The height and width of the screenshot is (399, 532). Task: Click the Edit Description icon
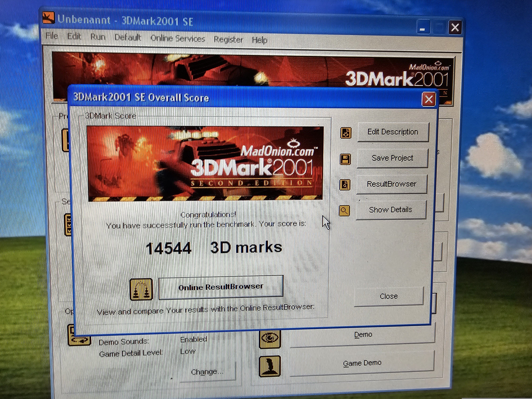pos(346,133)
